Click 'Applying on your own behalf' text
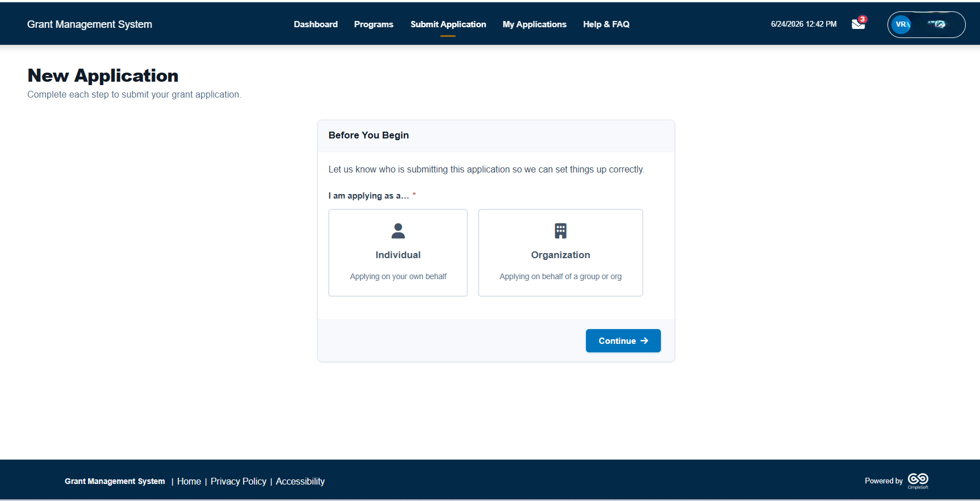The width and height of the screenshot is (980, 501). coord(398,276)
